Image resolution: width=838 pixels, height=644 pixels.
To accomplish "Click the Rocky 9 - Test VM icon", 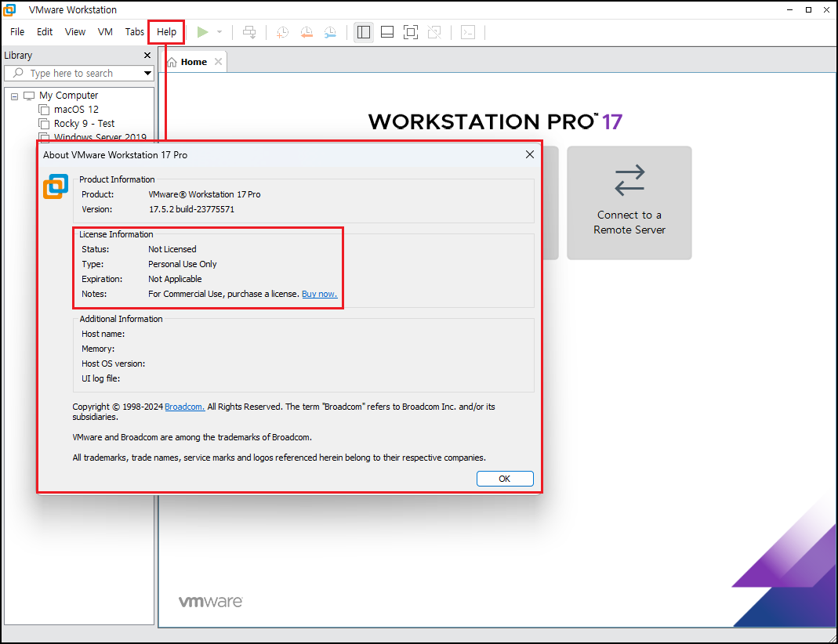I will [x=44, y=123].
